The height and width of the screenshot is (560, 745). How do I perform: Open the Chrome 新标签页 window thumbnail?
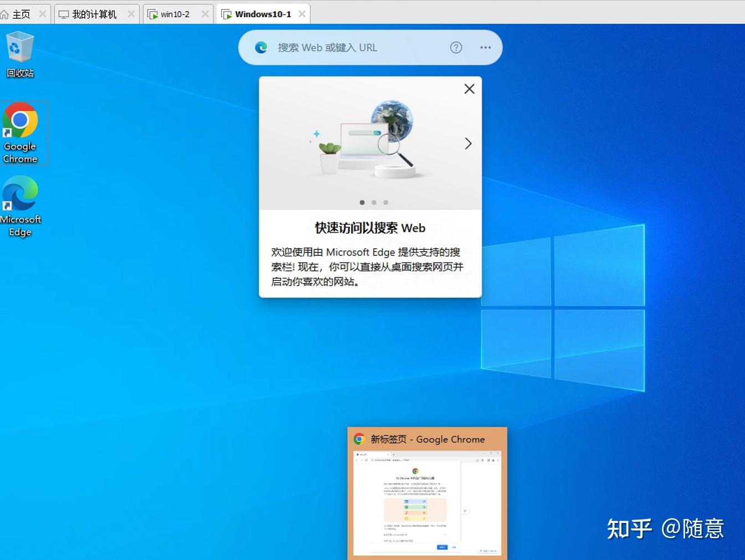[427, 499]
